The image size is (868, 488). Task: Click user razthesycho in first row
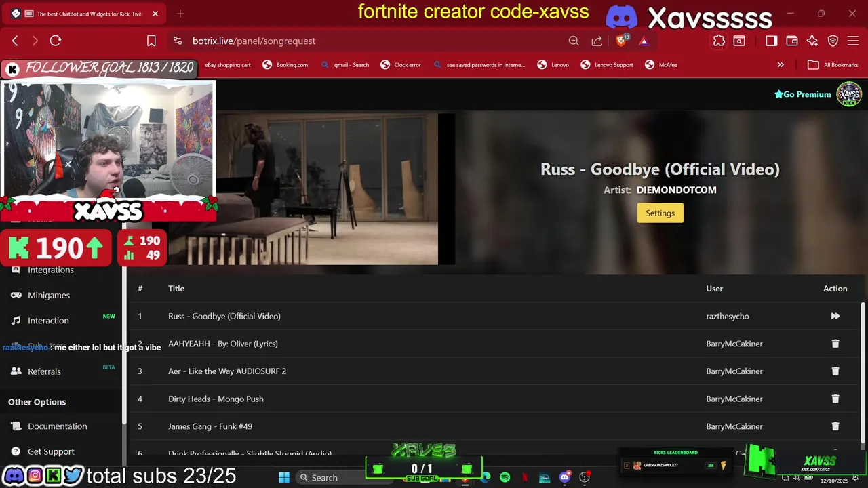coord(728,316)
